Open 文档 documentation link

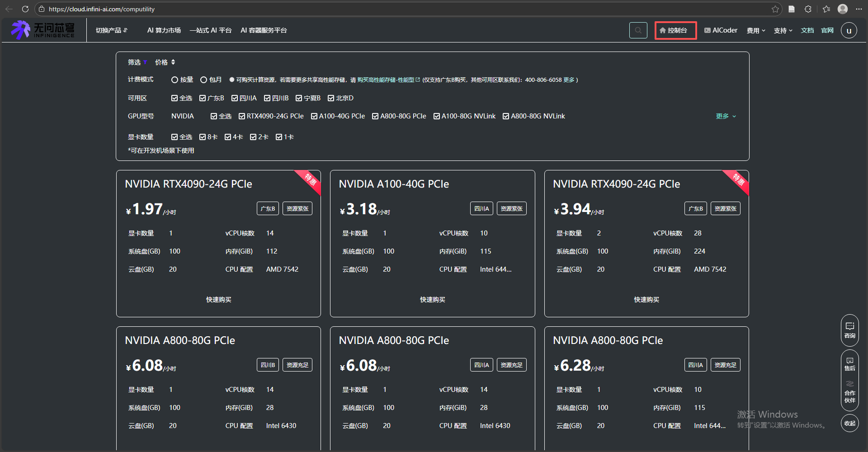click(x=807, y=30)
